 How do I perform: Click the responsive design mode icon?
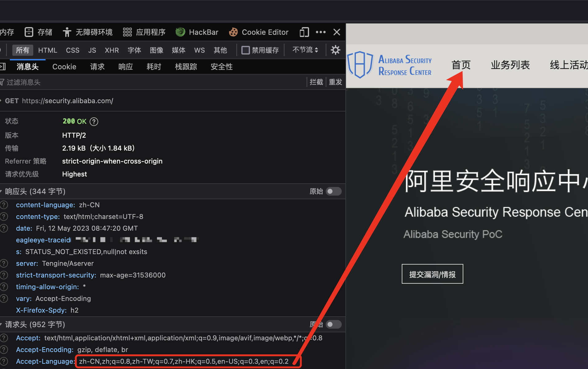click(304, 32)
